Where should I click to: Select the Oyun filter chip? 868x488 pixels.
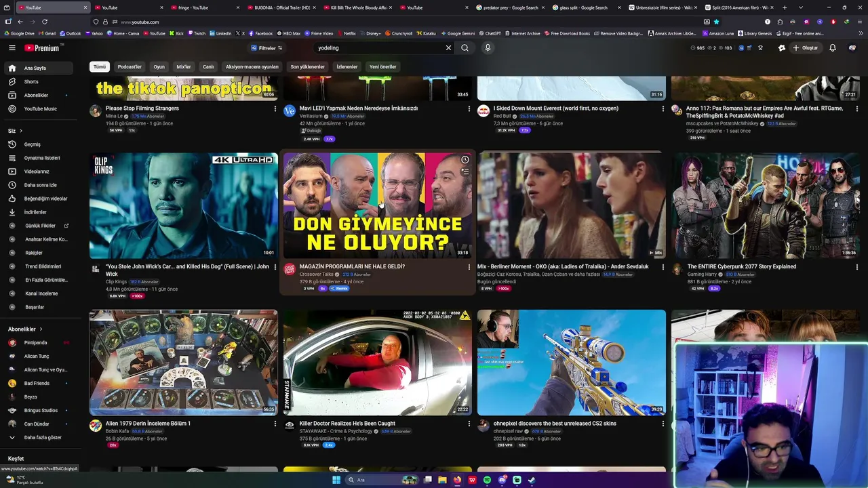point(159,67)
